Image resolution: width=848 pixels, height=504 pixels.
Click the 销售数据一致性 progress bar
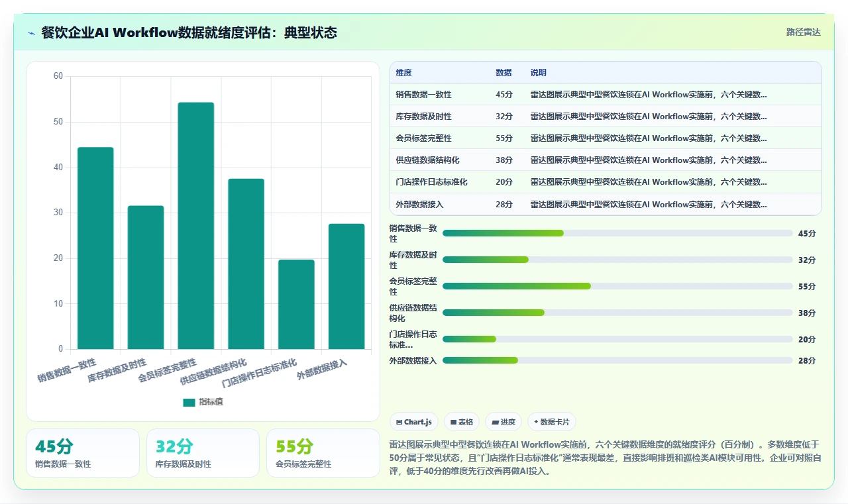click(617, 233)
